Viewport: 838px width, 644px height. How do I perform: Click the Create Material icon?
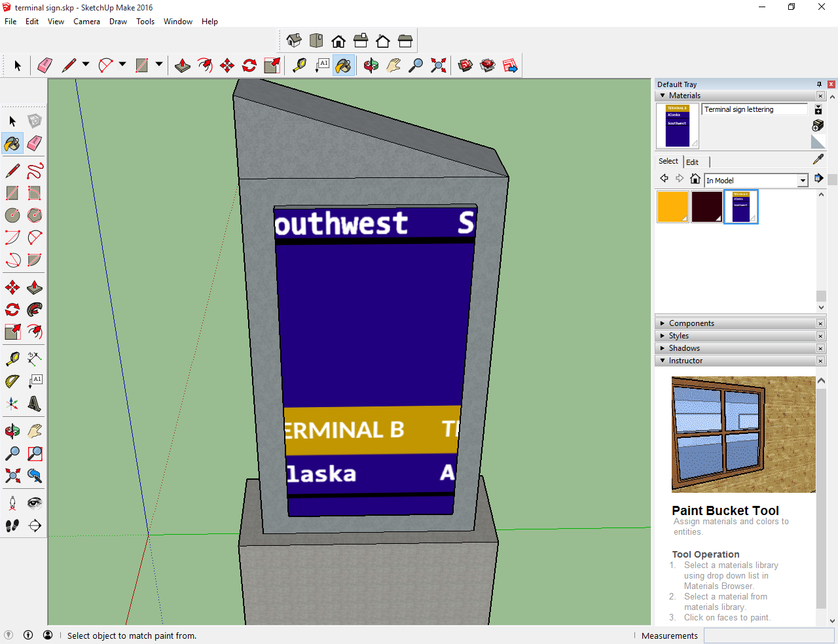[818, 125]
